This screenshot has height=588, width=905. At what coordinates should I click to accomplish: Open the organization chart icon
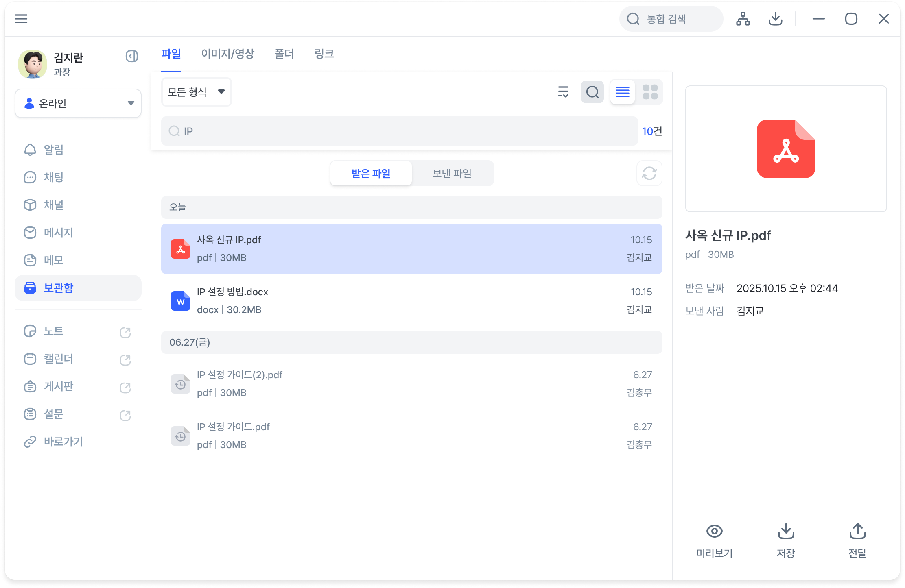click(x=743, y=19)
